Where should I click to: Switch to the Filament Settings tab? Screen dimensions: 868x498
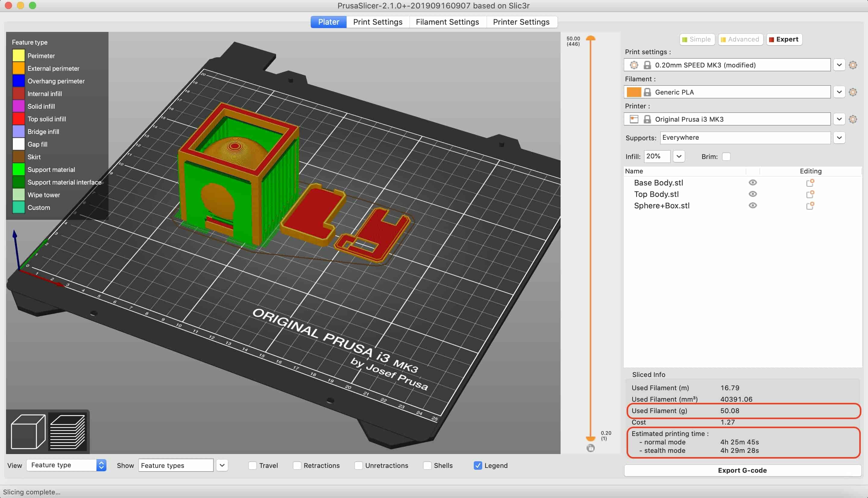447,22
